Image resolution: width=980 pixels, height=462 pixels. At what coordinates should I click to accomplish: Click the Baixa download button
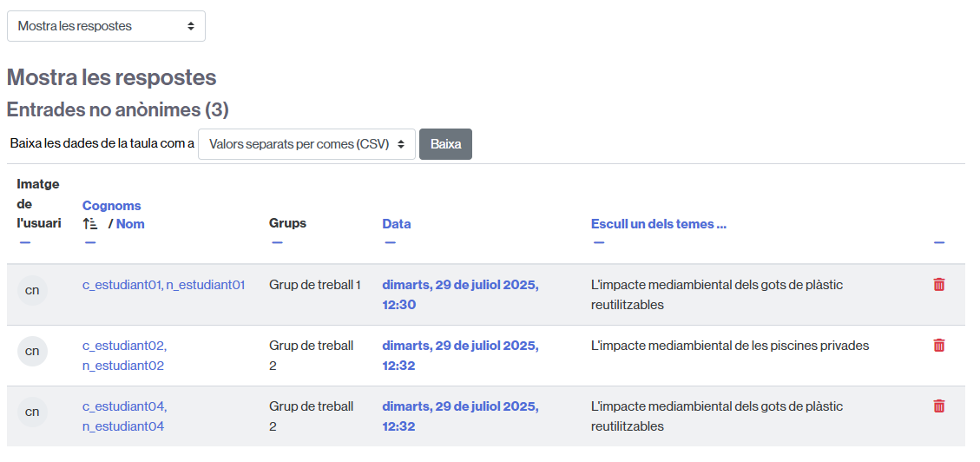[445, 144]
